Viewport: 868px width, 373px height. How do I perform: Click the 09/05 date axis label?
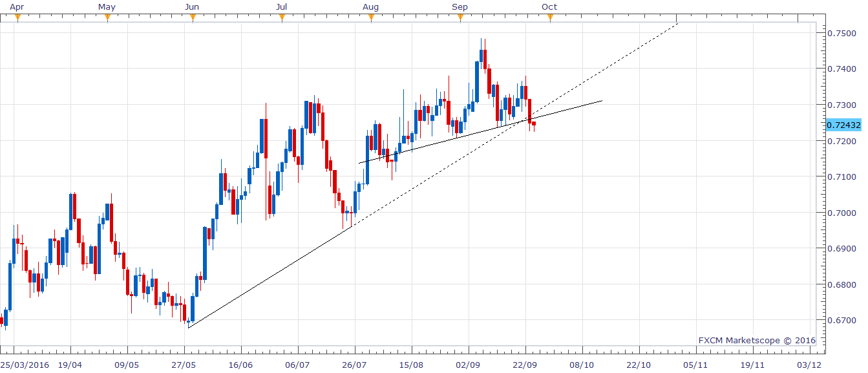125,365
